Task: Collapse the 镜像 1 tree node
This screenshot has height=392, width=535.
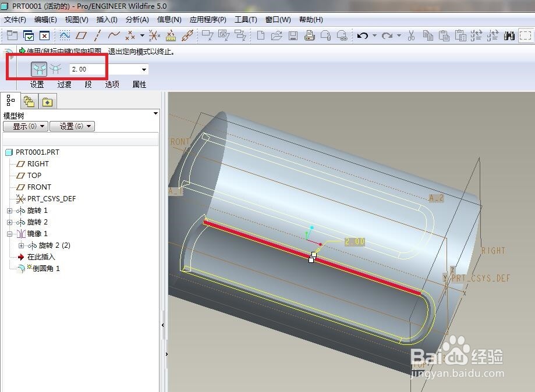Action: pyautogui.click(x=9, y=234)
